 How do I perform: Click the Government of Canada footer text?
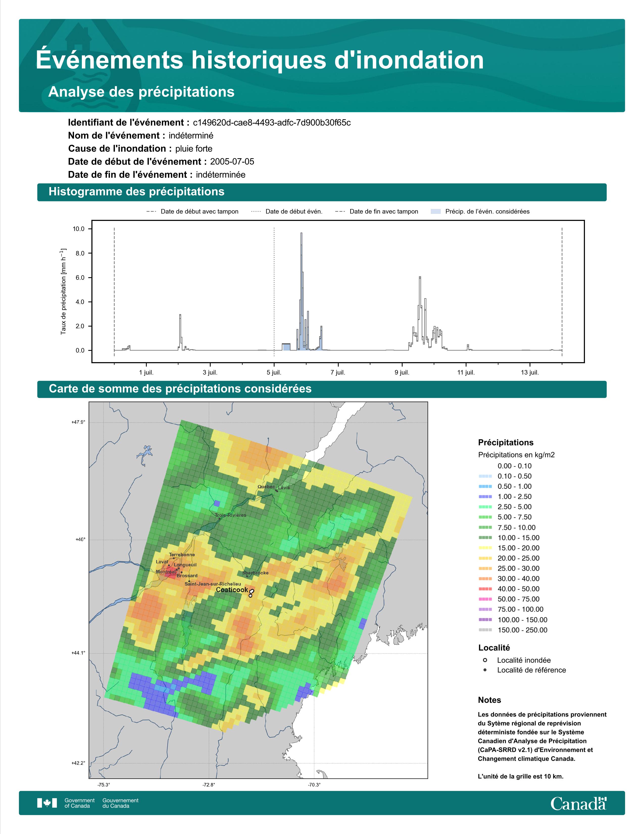click(x=79, y=803)
